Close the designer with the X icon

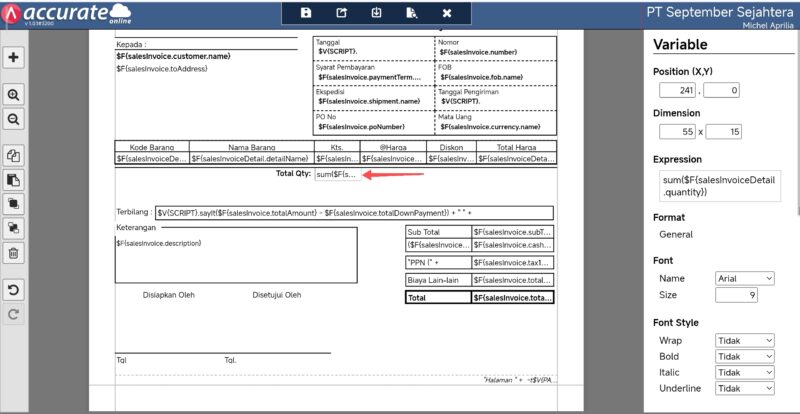click(446, 13)
